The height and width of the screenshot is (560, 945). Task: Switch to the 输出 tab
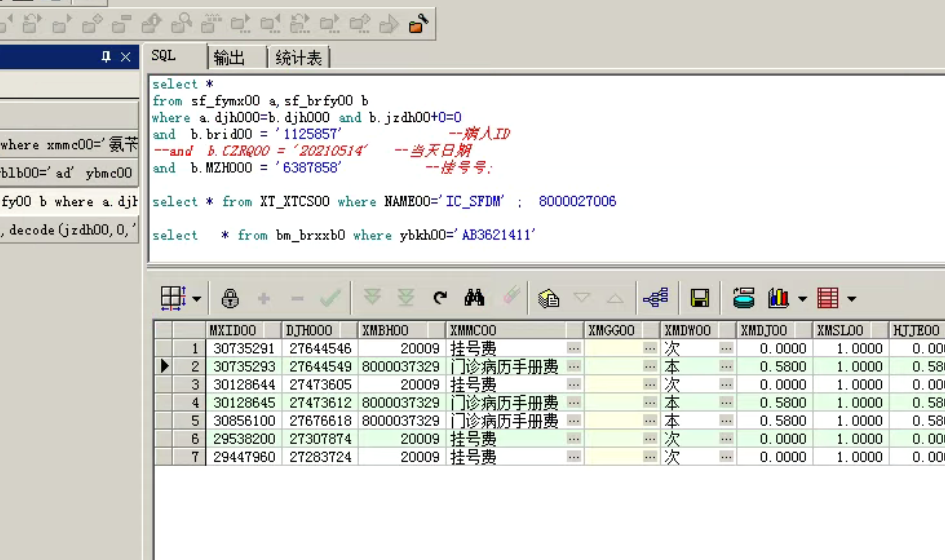coord(230,58)
